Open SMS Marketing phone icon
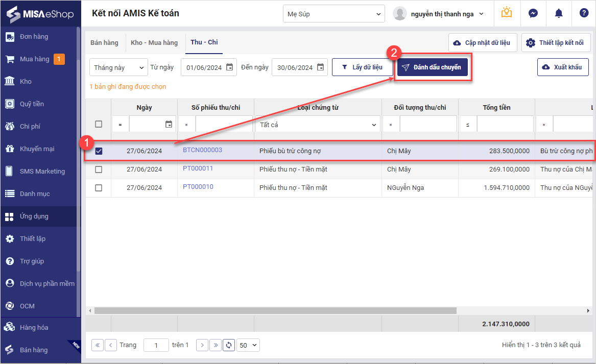 [x=10, y=171]
